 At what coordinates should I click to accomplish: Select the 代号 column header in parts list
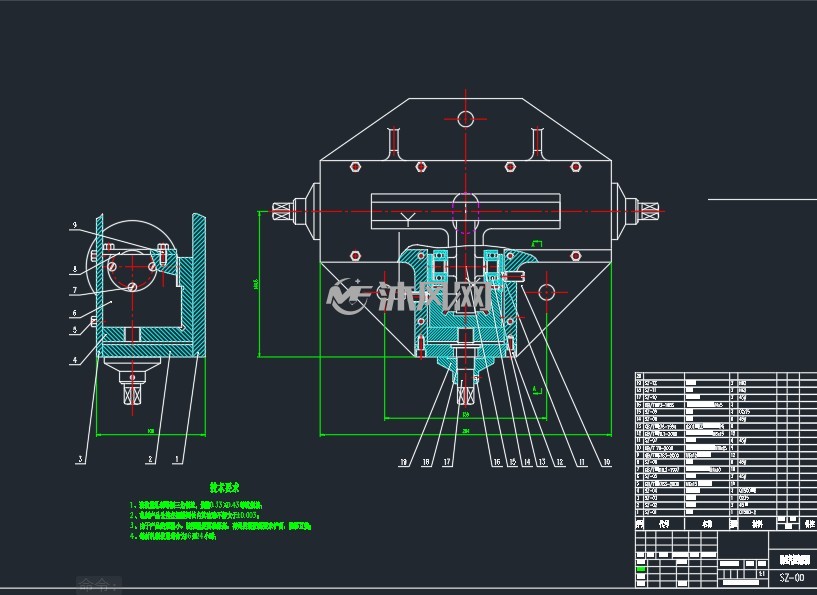tap(663, 524)
